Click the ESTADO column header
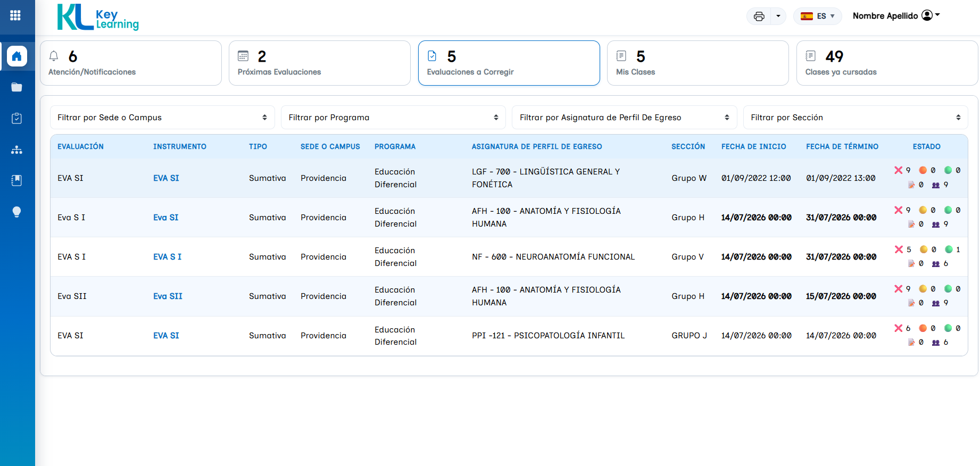 pyautogui.click(x=926, y=147)
